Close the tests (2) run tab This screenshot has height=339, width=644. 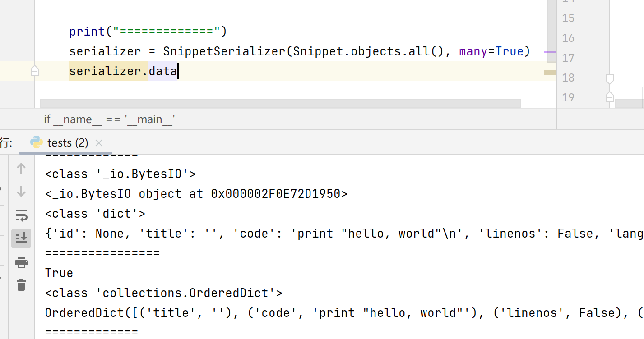coord(99,143)
